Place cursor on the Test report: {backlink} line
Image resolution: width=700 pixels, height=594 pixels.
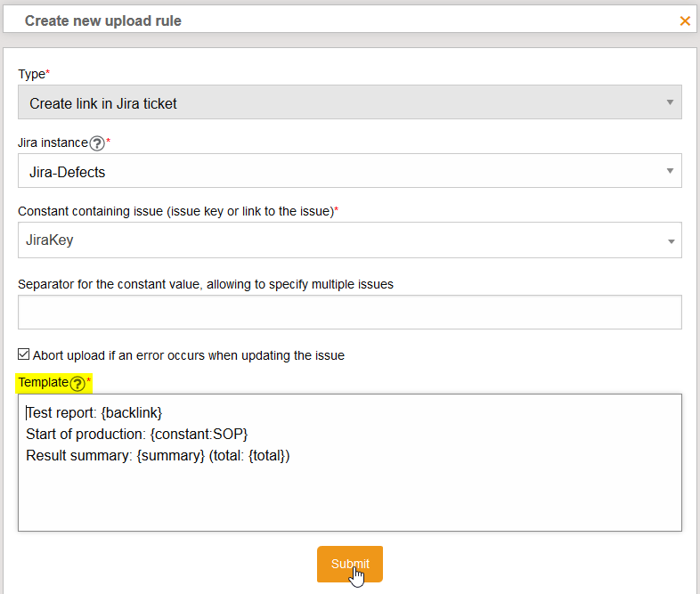[94, 413]
